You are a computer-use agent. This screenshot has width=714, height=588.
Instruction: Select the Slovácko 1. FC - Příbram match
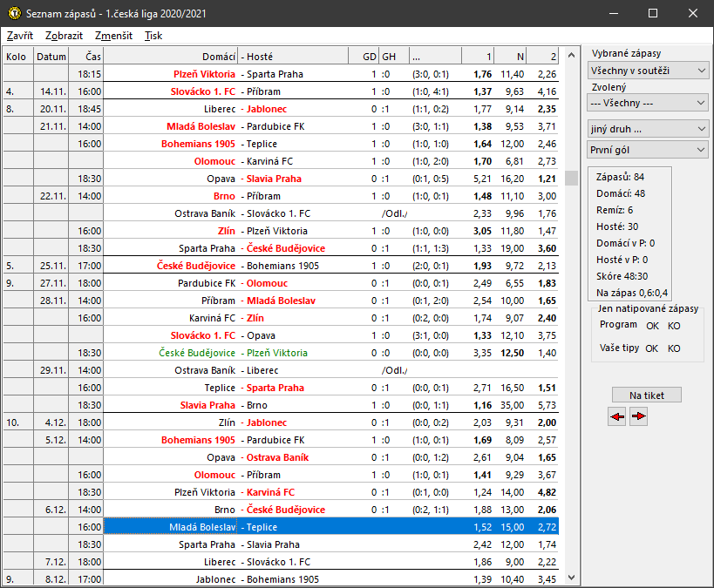pyautogui.click(x=331, y=91)
